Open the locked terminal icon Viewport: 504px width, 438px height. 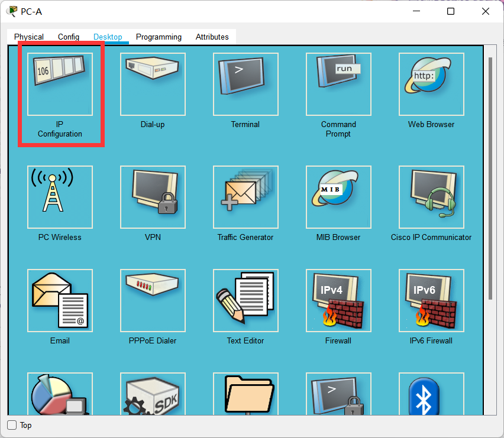339,394
